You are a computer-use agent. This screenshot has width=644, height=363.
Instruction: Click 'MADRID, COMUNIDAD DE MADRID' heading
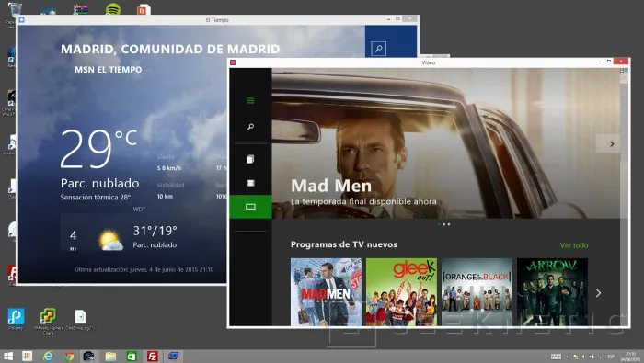point(170,49)
